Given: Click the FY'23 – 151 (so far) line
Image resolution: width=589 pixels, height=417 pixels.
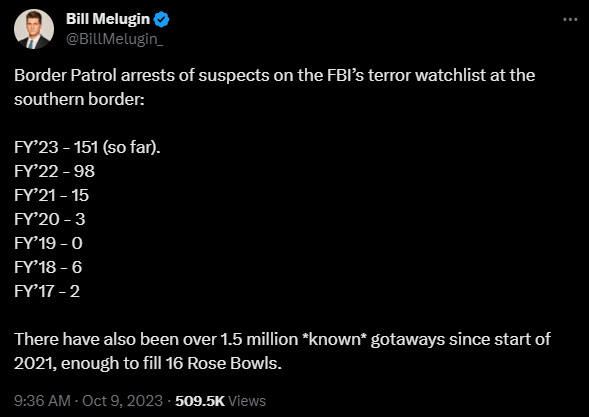Looking at the screenshot, I should [x=87, y=147].
